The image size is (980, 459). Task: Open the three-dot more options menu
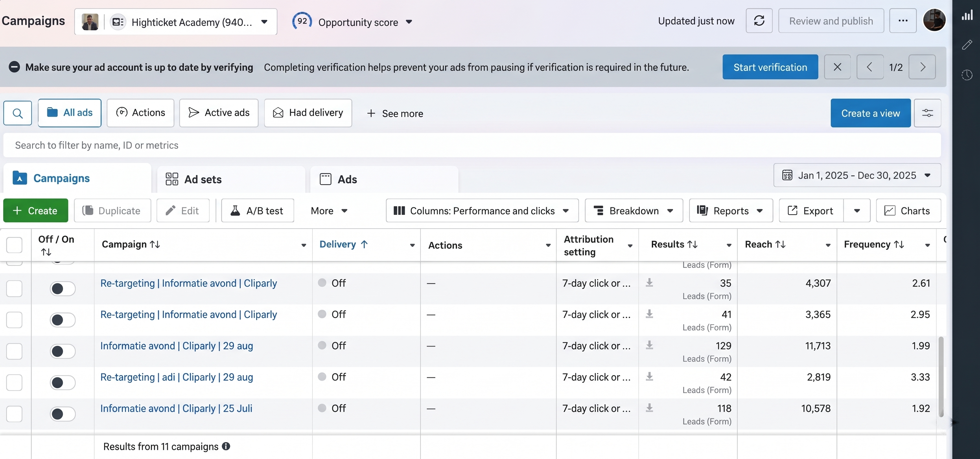click(903, 21)
